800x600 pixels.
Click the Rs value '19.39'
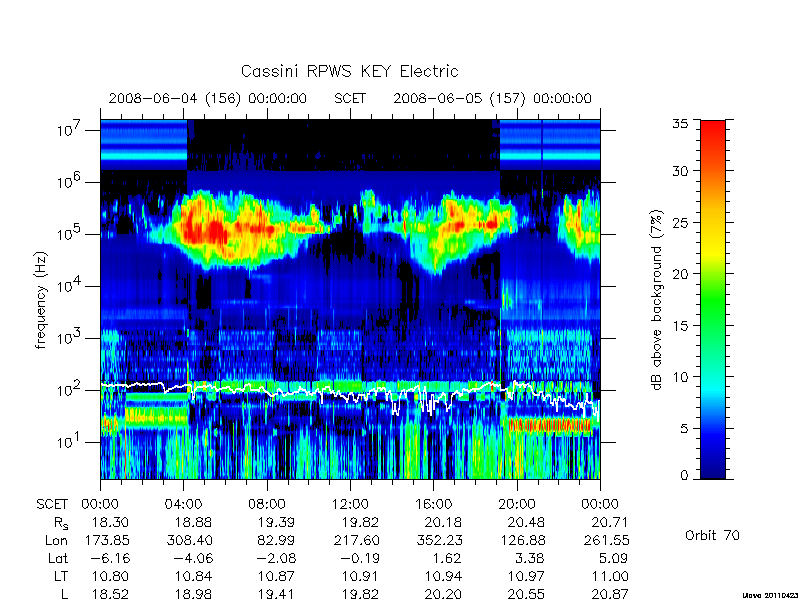coord(277,522)
